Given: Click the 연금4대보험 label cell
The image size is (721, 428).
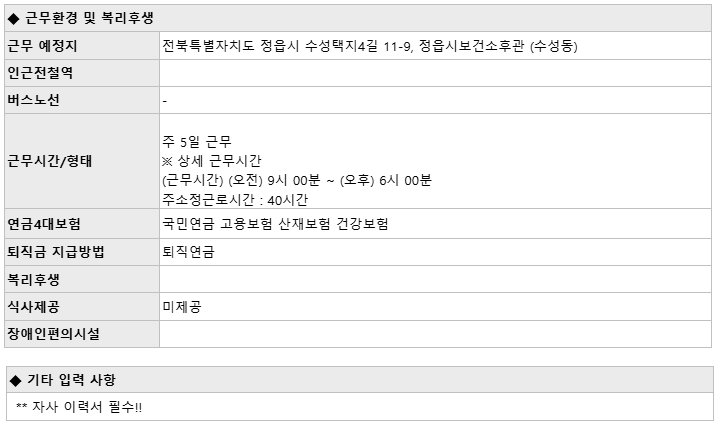Looking at the screenshot, I should pyautogui.click(x=82, y=224).
